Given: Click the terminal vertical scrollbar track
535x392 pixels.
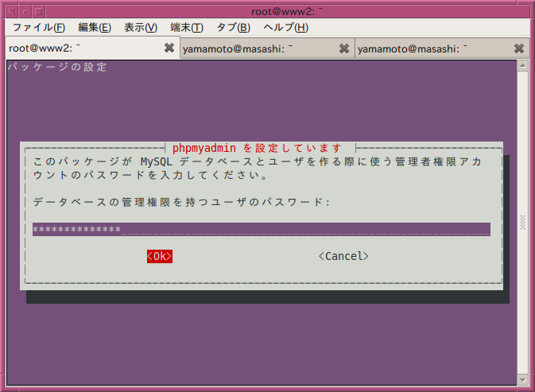Looking at the screenshot, I should point(522,223).
